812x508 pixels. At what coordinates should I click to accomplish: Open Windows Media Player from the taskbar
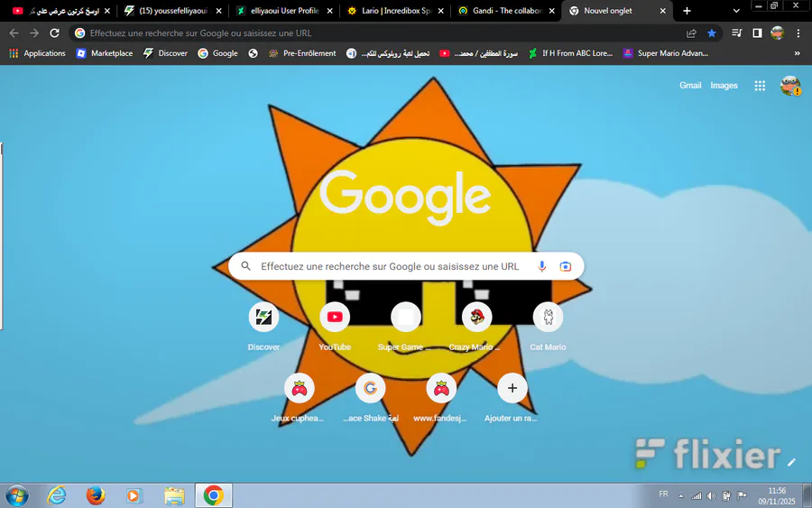pyautogui.click(x=134, y=495)
